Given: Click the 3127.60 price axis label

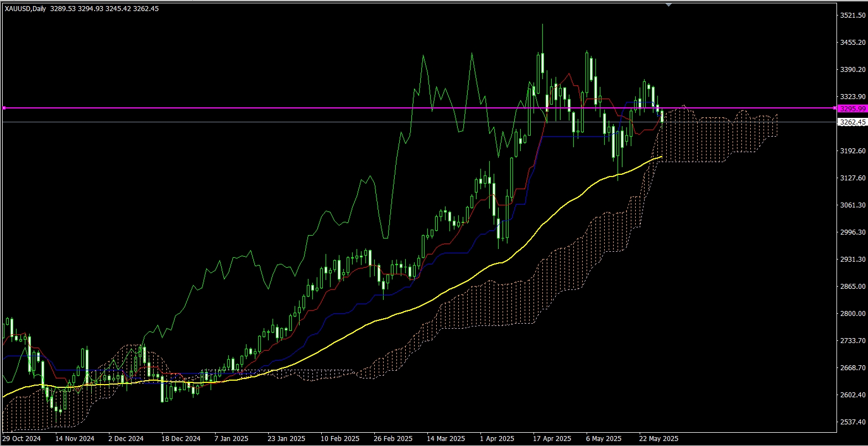Looking at the screenshot, I should [853, 178].
